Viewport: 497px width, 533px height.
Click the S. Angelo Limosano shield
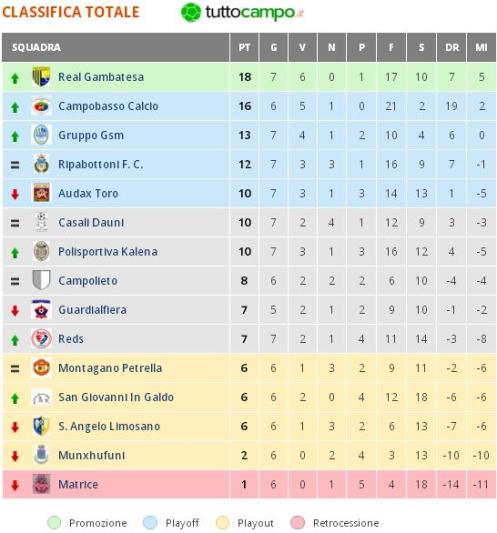click(x=41, y=426)
